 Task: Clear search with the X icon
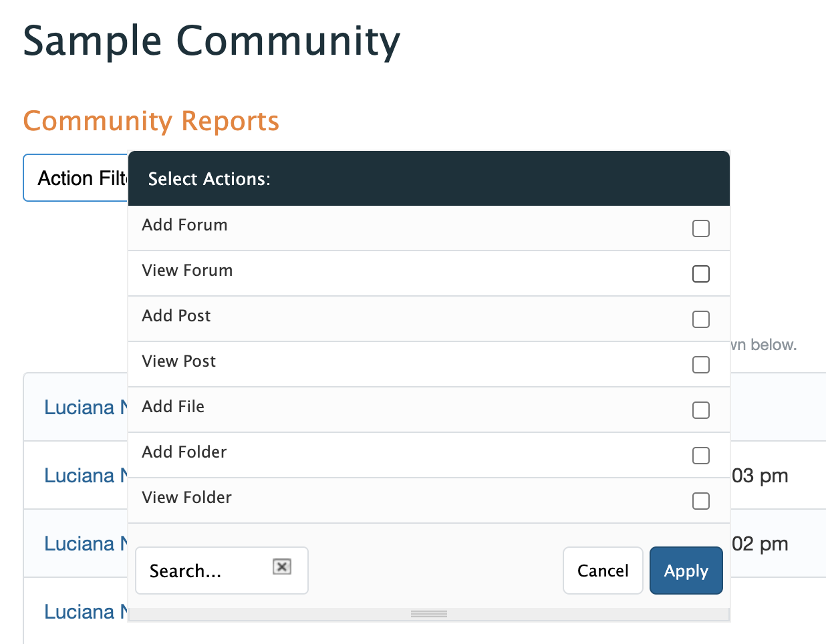pos(282,567)
